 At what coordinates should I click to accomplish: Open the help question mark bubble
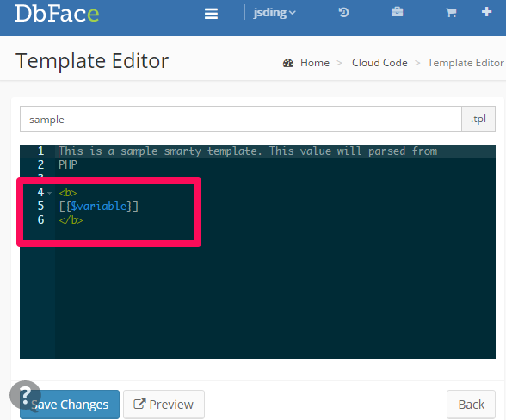point(25,395)
